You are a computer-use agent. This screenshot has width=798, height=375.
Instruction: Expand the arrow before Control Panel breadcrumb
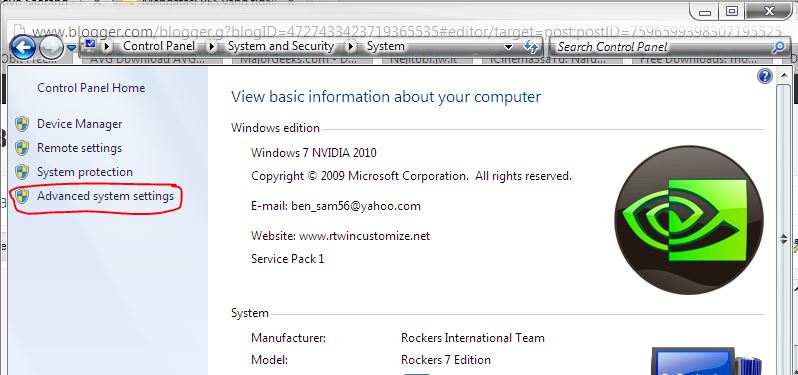pyautogui.click(x=107, y=46)
